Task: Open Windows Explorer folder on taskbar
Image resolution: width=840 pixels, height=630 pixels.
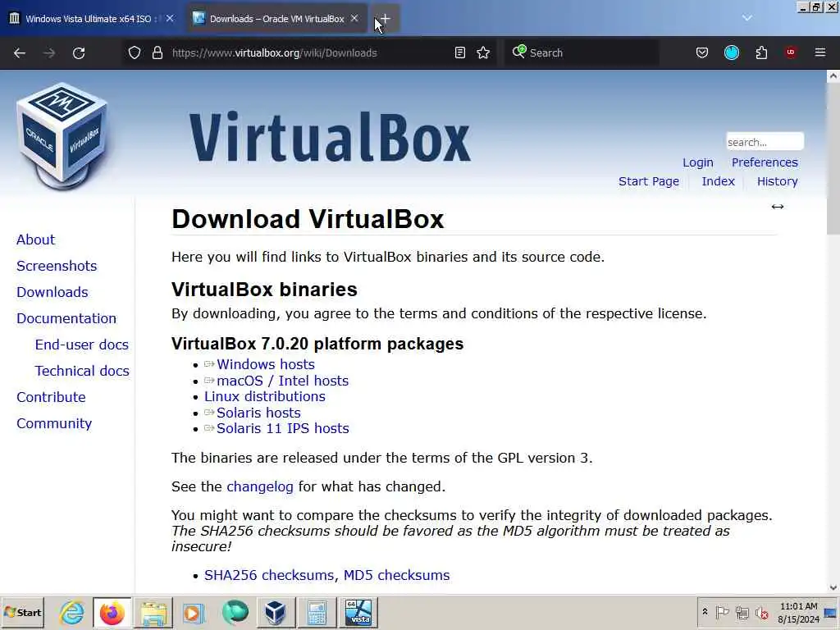Action: [153, 612]
